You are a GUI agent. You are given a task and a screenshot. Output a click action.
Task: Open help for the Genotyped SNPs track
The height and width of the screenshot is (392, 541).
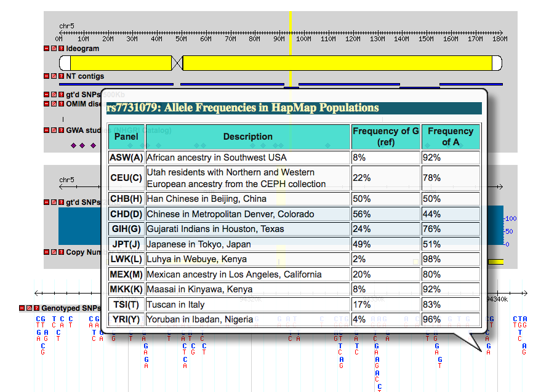[x=36, y=308]
